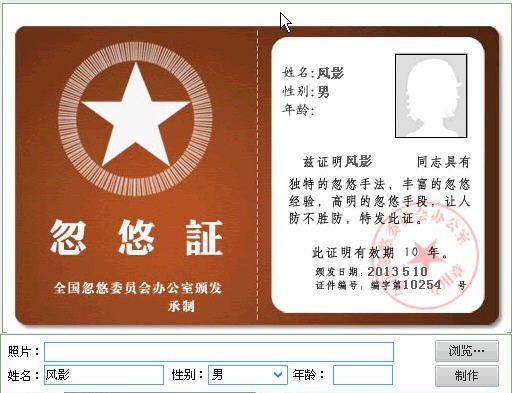The width and height of the screenshot is (512, 393).
Task: Click the 兹证明风影 text line
Action: 337,162
